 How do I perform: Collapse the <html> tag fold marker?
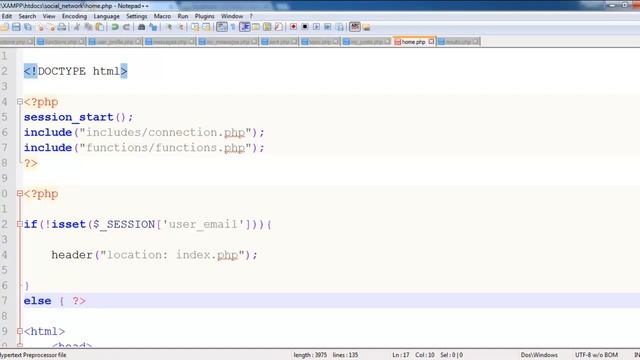click(x=20, y=331)
